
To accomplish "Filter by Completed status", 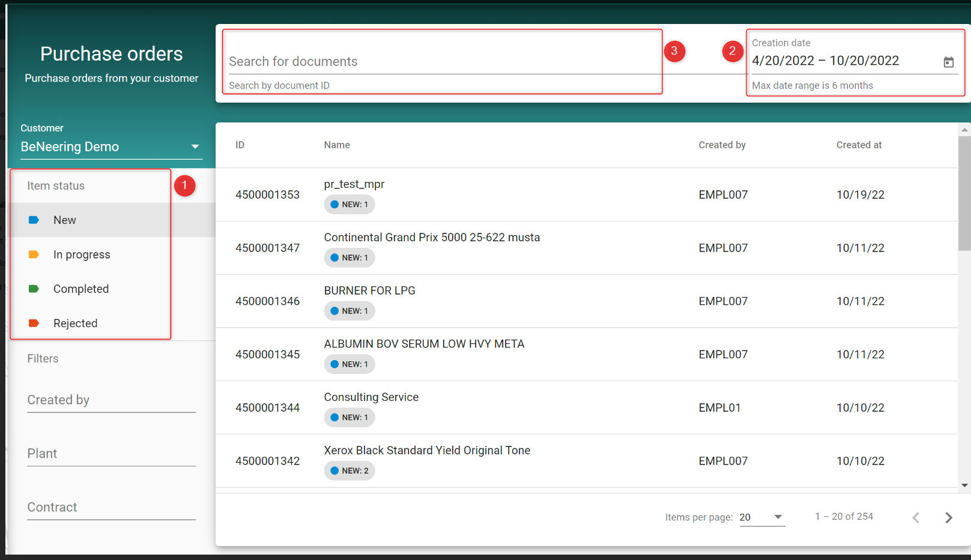I will (x=81, y=289).
